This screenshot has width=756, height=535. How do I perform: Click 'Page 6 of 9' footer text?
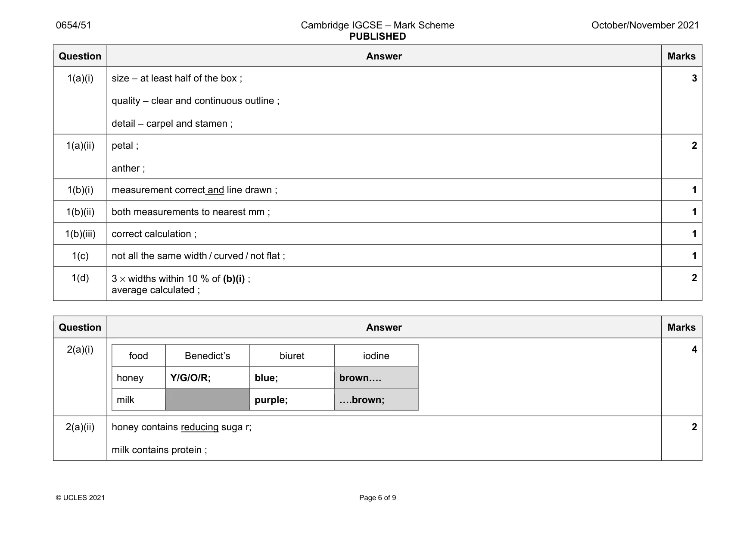tap(378, 497)
